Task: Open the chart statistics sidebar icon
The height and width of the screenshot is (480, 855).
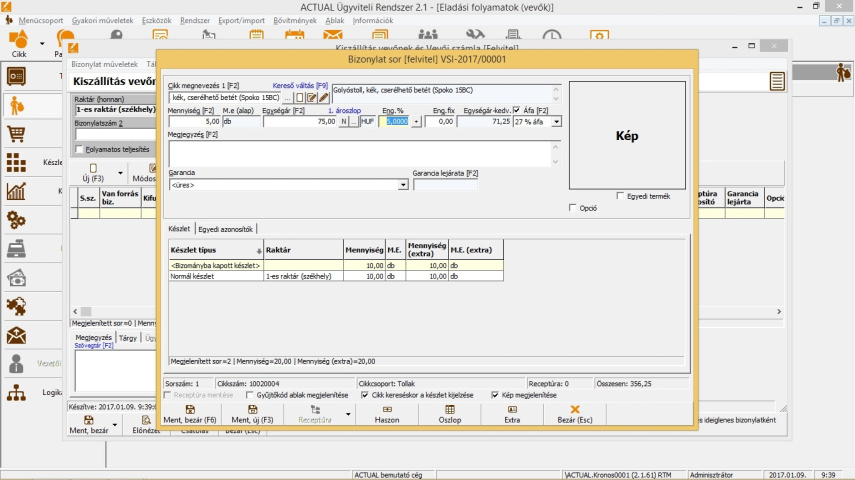Action: [16, 192]
